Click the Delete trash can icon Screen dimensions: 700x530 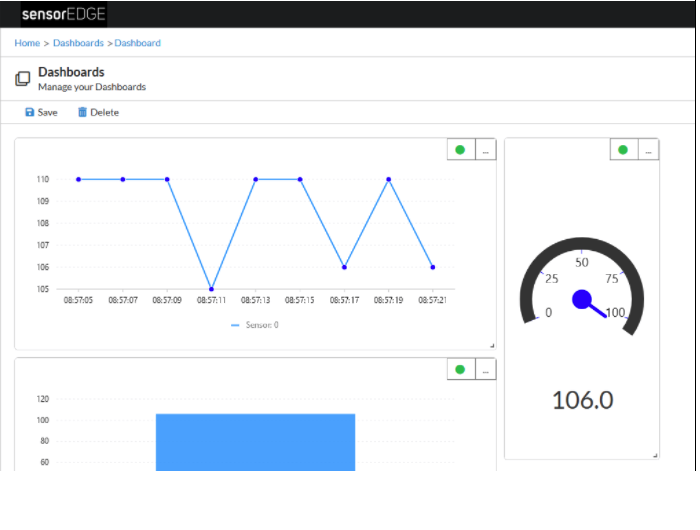tap(82, 113)
